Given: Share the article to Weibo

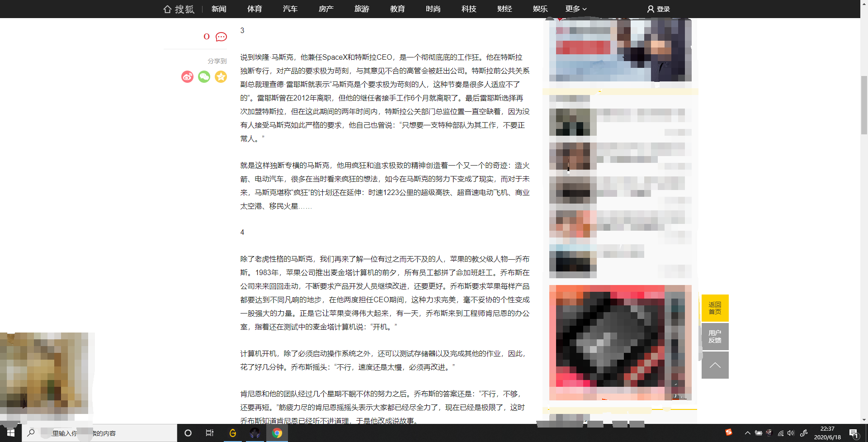Looking at the screenshot, I should 187,77.
